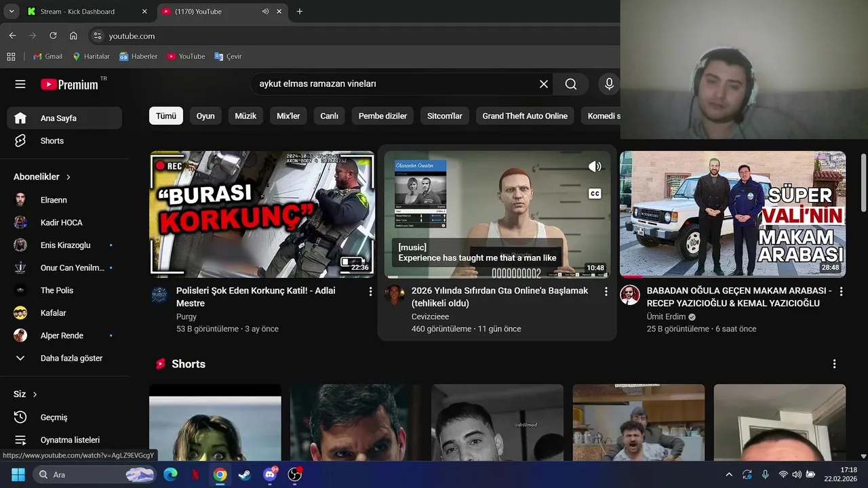Open the Polisleri Şok Eden Korkunç Katil title

pyautogui.click(x=256, y=297)
